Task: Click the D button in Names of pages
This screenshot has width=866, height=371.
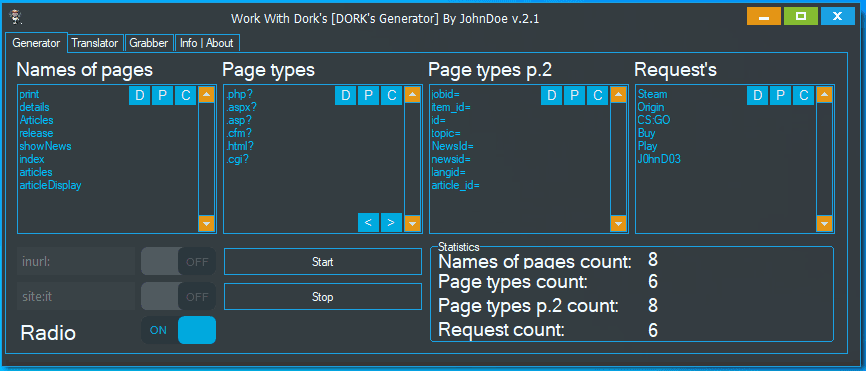Action: click(x=140, y=96)
